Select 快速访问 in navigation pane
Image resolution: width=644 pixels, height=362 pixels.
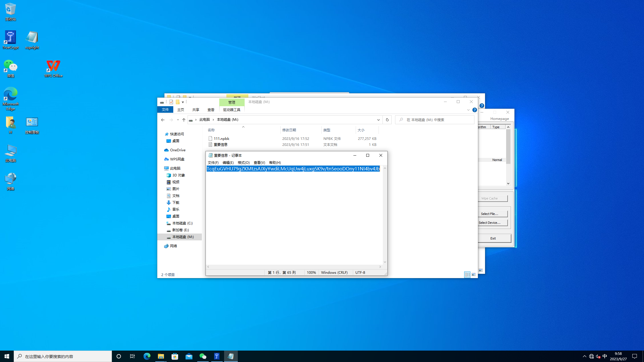pyautogui.click(x=177, y=134)
